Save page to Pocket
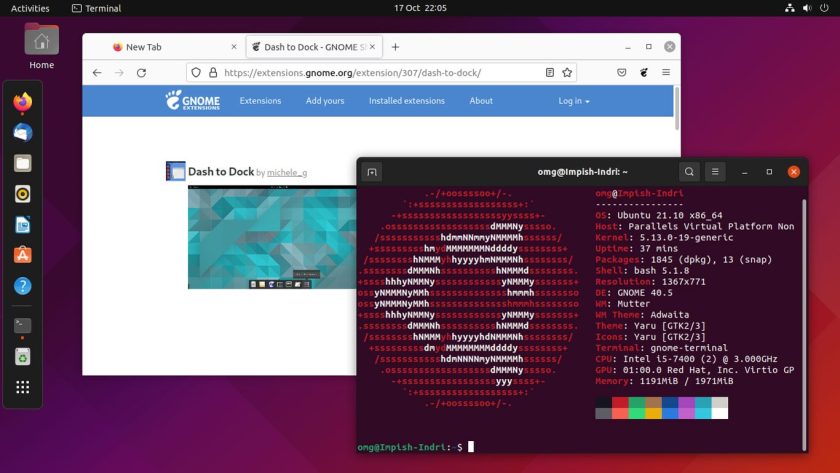This screenshot has width=840, height=473. coord(621,73)
